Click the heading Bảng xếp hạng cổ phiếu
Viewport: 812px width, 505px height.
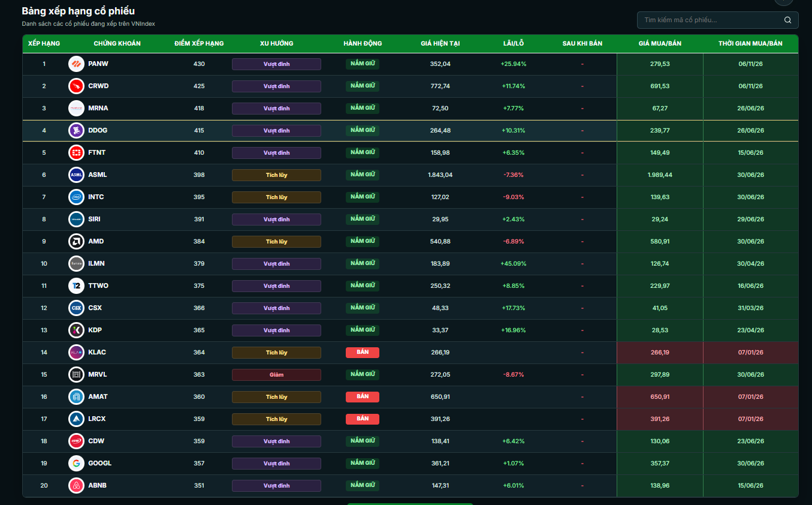pos(79,11)
